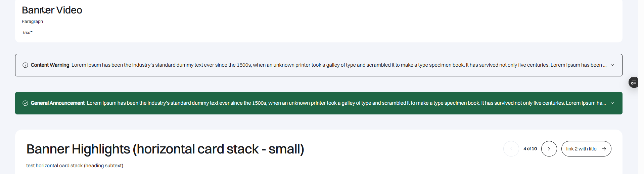Screen dimensions: 644x174
Task: Click the "4 of 10" page indicator
Action: (530, 149)
